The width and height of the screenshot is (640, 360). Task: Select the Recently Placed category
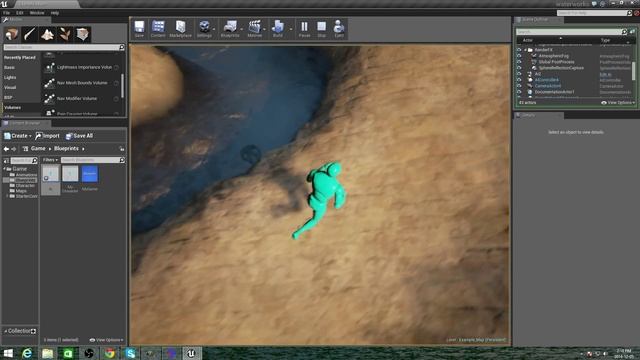coord(21,58)
